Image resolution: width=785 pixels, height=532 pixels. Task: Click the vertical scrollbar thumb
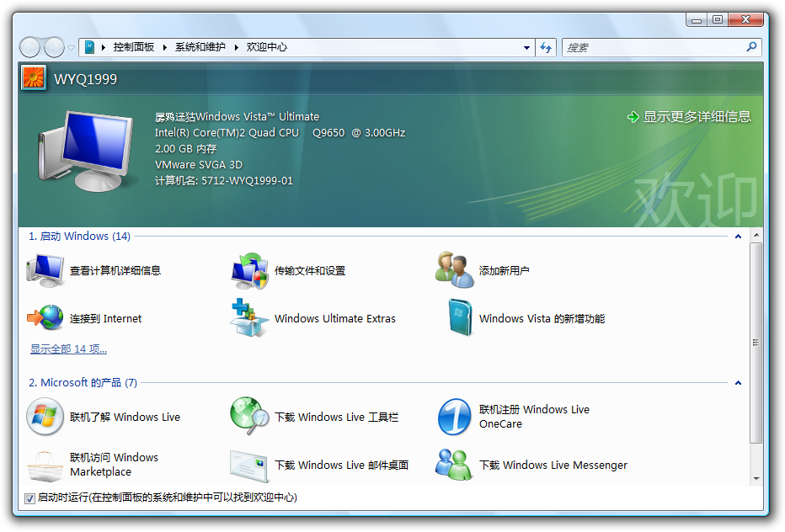(x=756, y=343)
